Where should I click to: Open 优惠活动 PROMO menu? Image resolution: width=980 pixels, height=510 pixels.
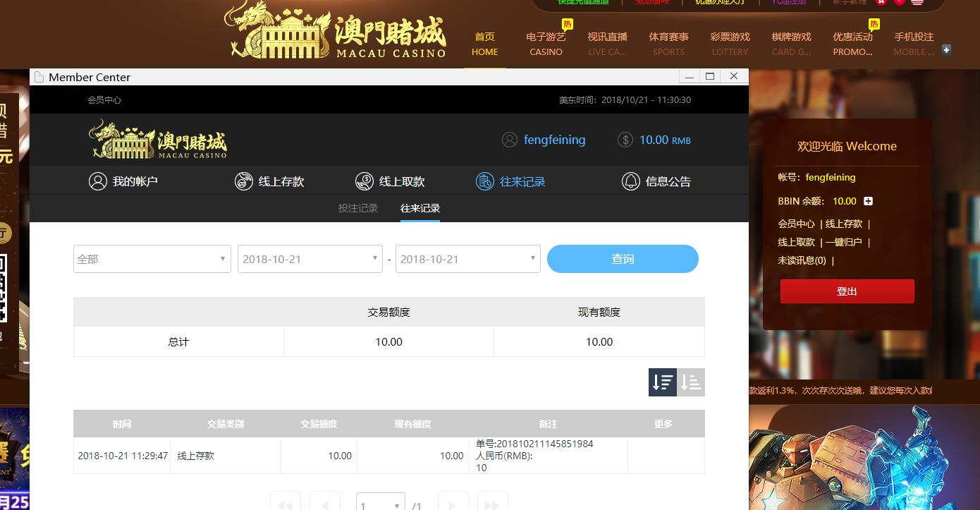852,44
